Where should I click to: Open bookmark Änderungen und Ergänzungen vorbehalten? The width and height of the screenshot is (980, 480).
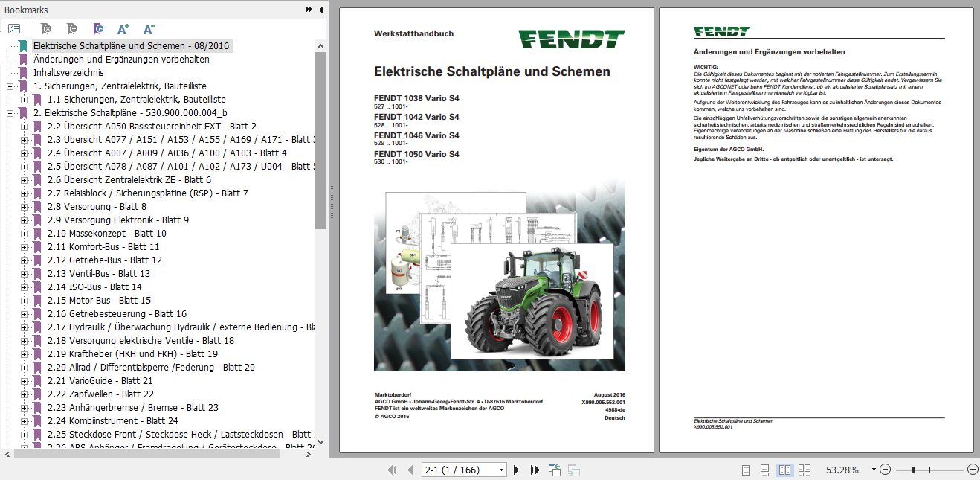(121, 60)
